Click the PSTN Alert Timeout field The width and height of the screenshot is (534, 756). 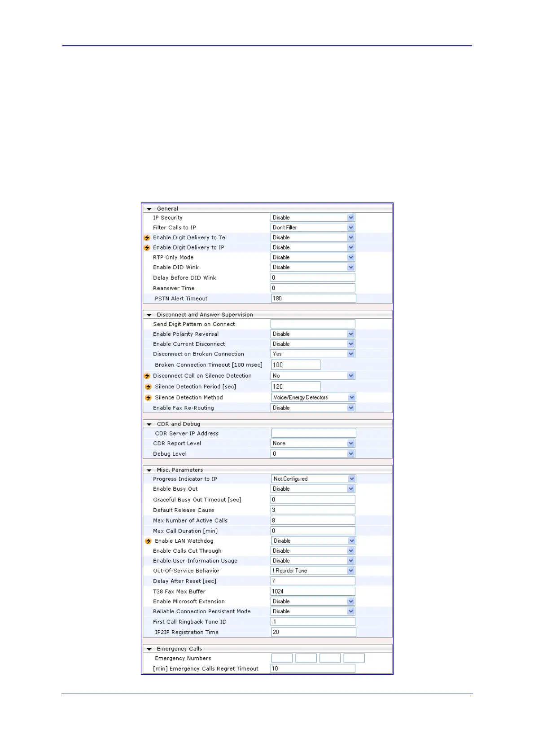(x=314, y=299)
